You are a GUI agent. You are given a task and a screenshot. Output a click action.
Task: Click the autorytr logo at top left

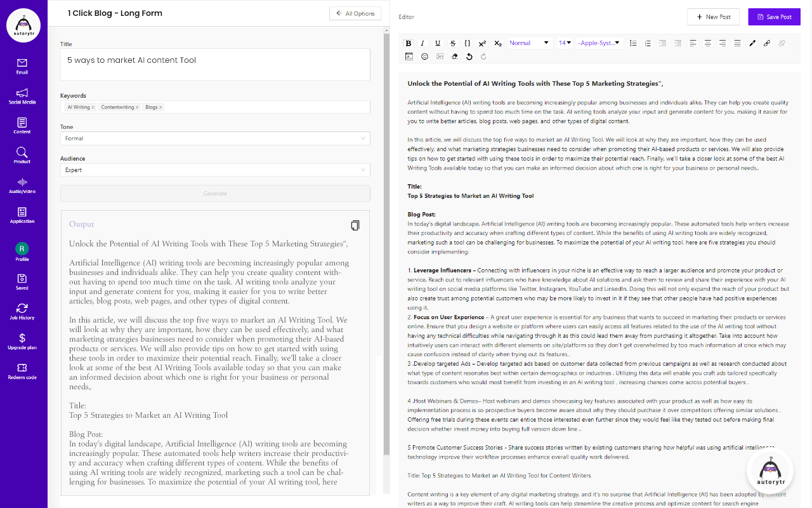click(23, 25)
